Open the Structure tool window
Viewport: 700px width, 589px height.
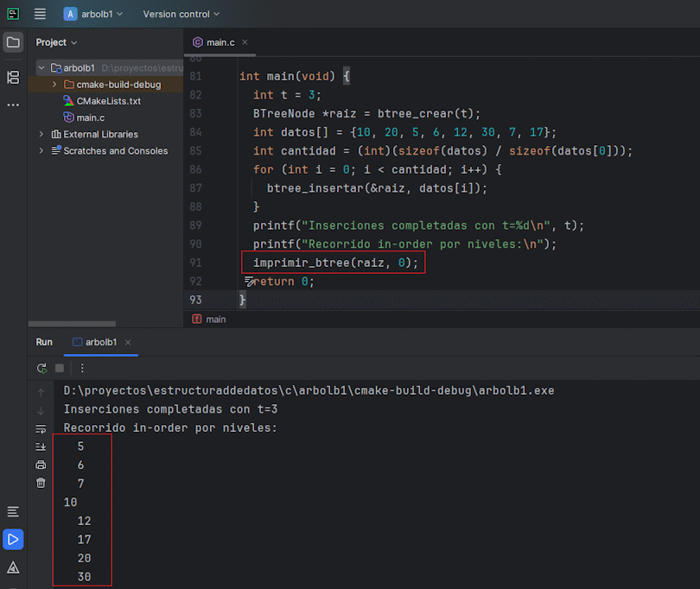point(13,78)
